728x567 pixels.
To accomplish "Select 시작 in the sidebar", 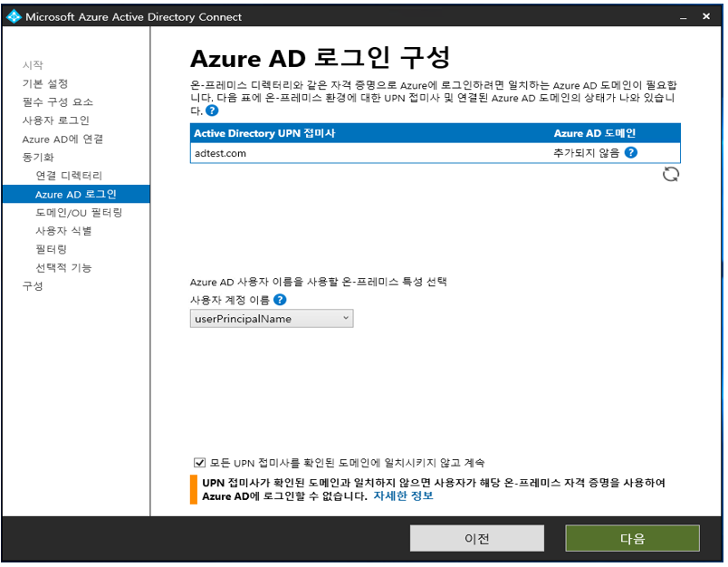I will [33, 65].
